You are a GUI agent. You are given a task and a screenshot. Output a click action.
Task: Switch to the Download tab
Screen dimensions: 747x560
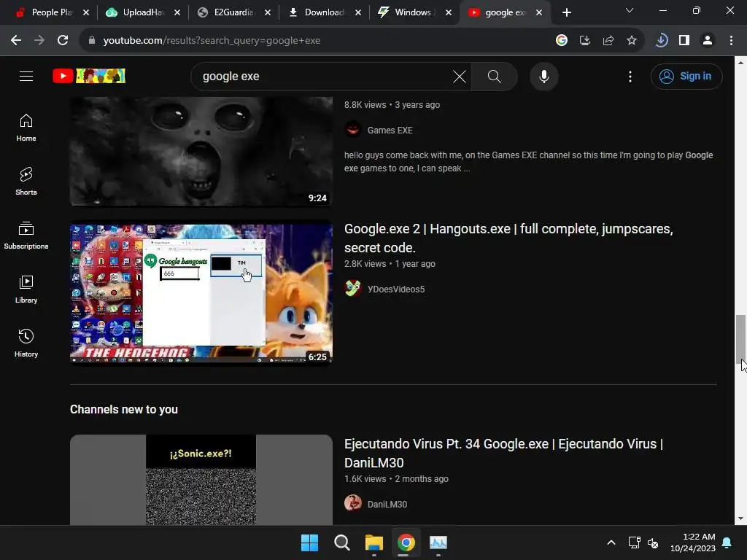coord(324,12)
